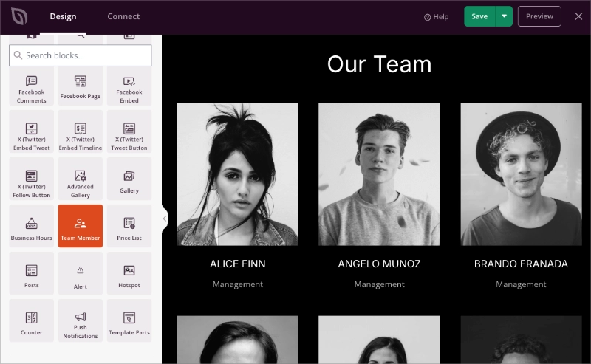
Task: Click the SeedProd leaf logo
Action: click(19, 16)
